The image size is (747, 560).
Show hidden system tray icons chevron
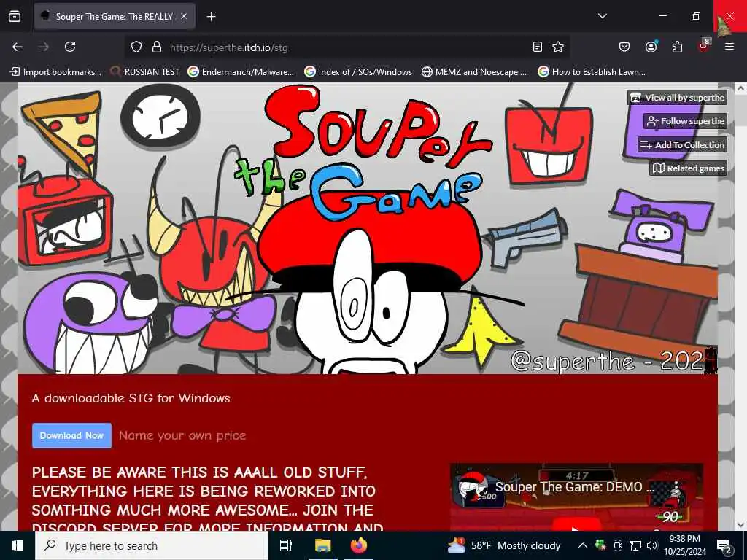(x=583, y=545)
